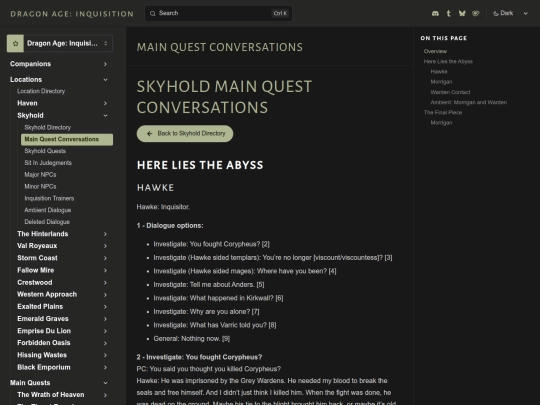540x405 pixels.
Task: Expand the Emerald Graves chevron
Action: 105,319
